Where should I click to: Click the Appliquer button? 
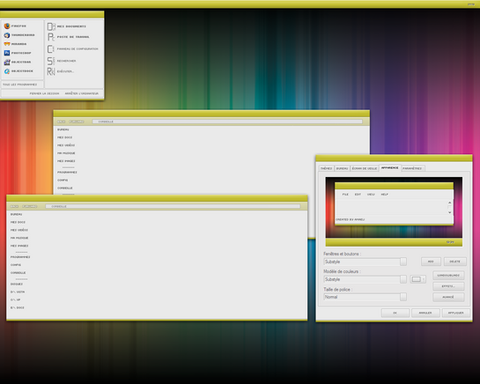coord(456,313)
